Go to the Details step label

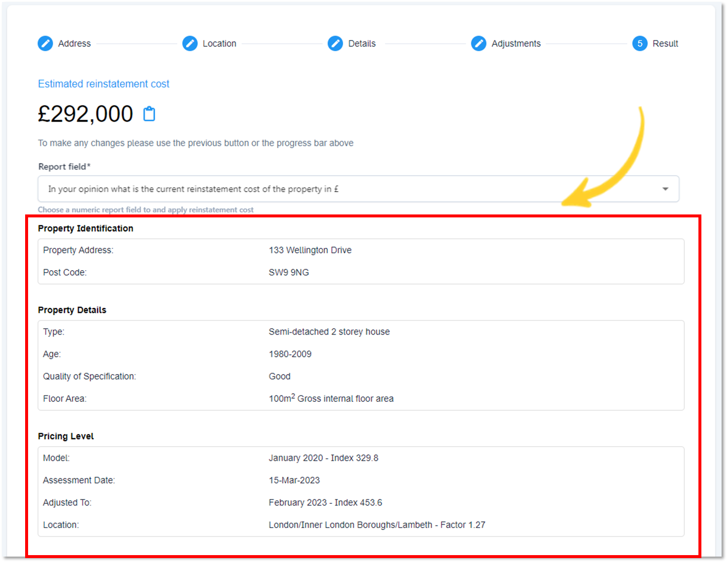pos(362,43)
